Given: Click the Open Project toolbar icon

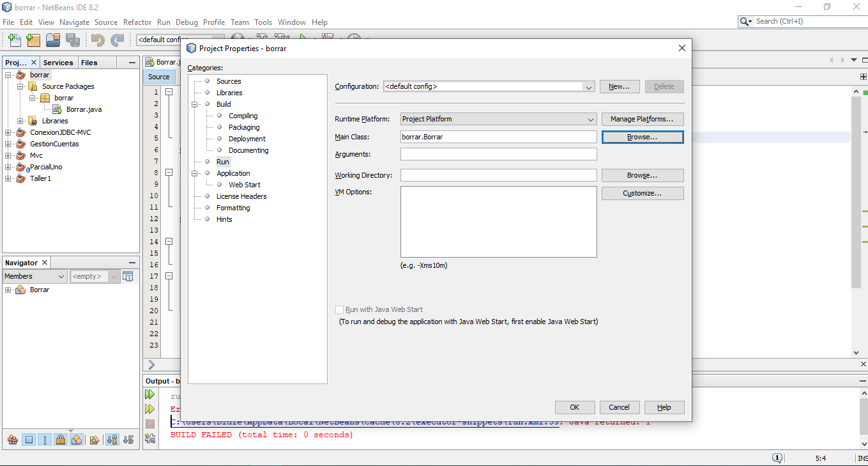Looking at the screenshot, I should (x=53, y=40).
